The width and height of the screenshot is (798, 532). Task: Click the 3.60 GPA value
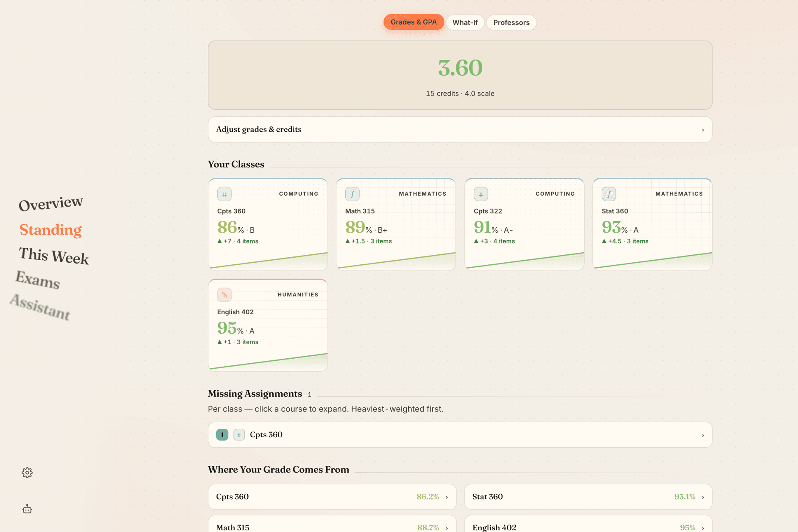[460, 68]
